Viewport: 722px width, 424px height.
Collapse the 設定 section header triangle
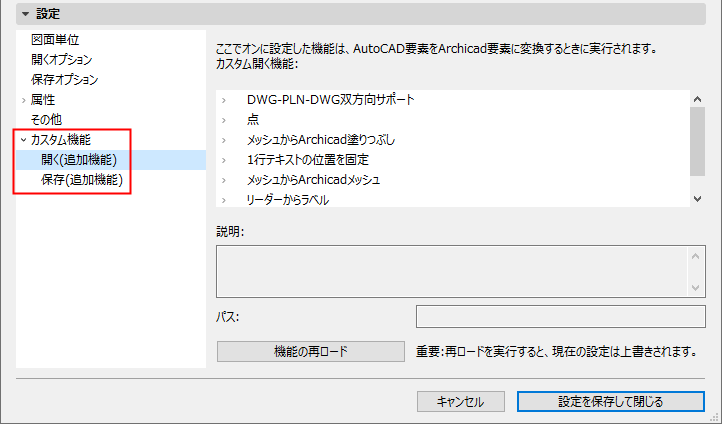click(x=26, y=14)
